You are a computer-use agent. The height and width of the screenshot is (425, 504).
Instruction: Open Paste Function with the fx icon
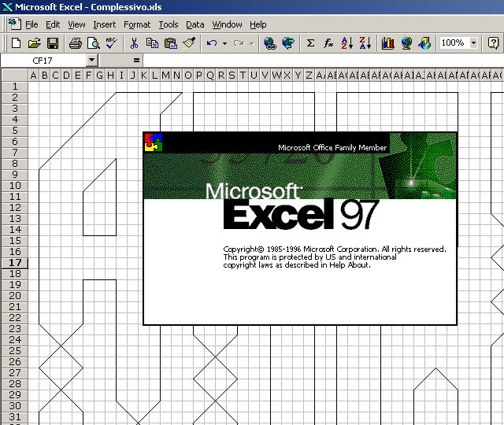point(328,42)
